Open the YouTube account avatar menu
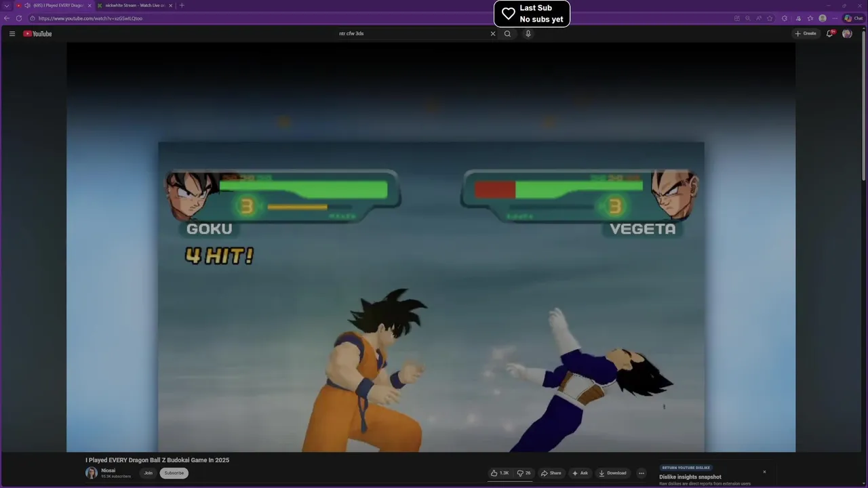The image size is (868, 488). point(847,33)
